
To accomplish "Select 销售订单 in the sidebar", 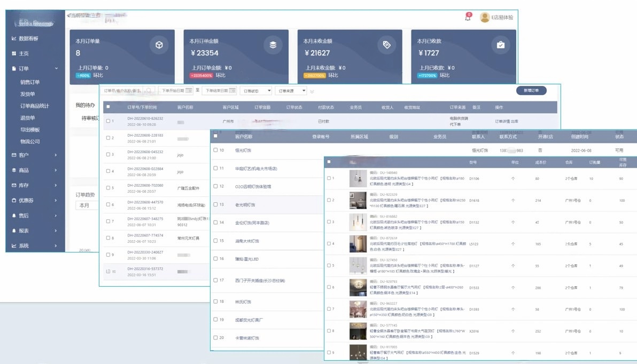I will click(x=30, y=82).
